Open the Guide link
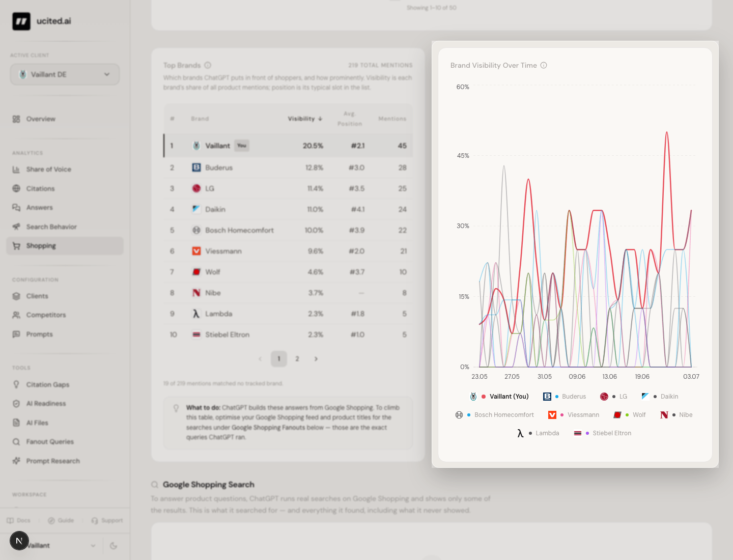Screen dimensions: 733x560 61,521
